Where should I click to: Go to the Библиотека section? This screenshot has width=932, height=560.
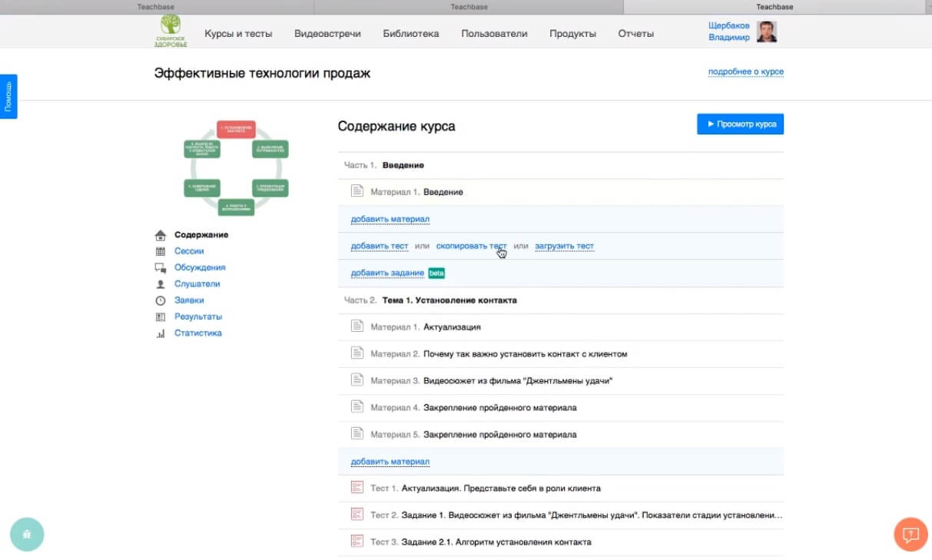(410, 34)
